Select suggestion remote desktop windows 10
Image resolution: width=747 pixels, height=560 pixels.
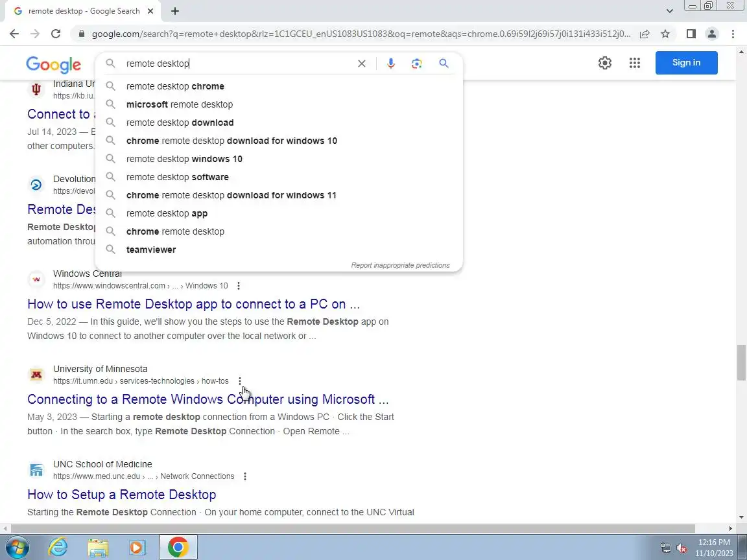[279, 159]
